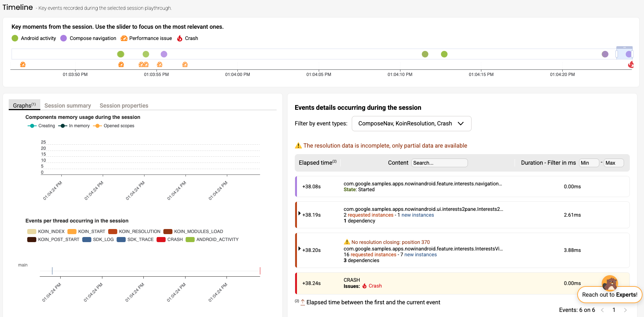This screenshot has width=644, height=317.
Task: Click the Content search input field
Action: coord(439,163)
